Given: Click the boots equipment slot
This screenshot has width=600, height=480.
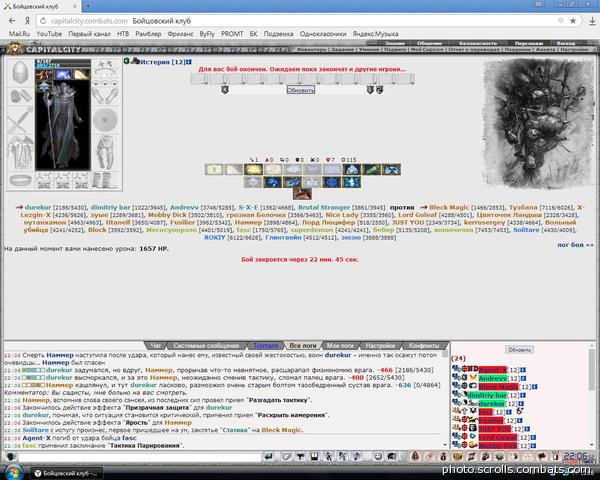Looking at the screenshot, I should [105, 180].
